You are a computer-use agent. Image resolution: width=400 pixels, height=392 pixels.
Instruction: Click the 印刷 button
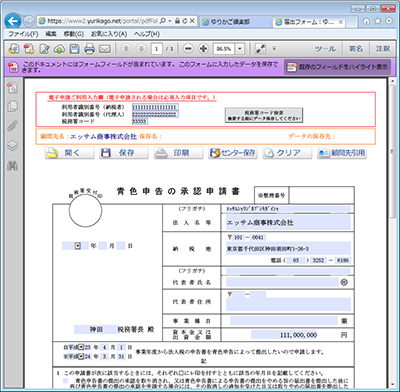(x=178, y=153)
